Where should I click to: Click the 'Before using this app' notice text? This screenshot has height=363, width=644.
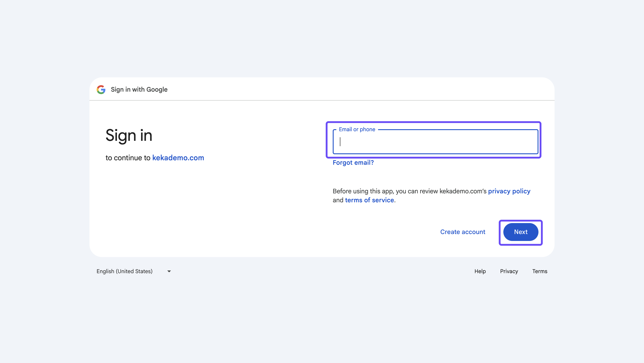[x=409, y=191]
